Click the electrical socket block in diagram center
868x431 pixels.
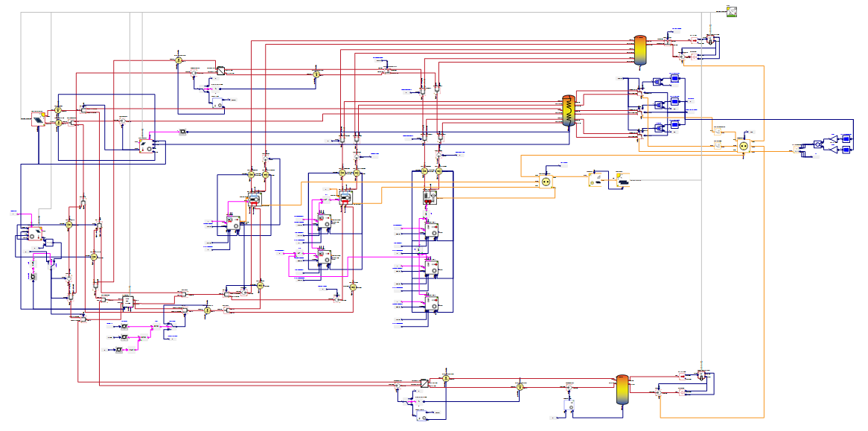546,181
